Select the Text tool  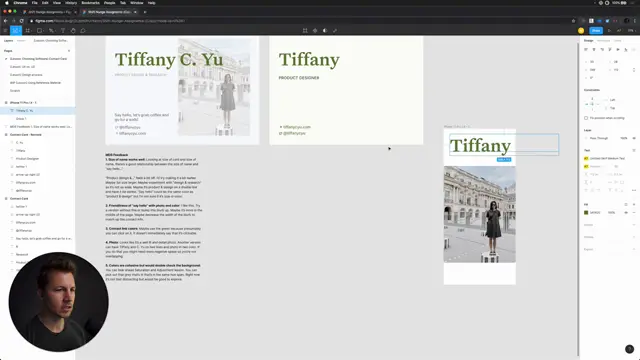coord(63,31)
